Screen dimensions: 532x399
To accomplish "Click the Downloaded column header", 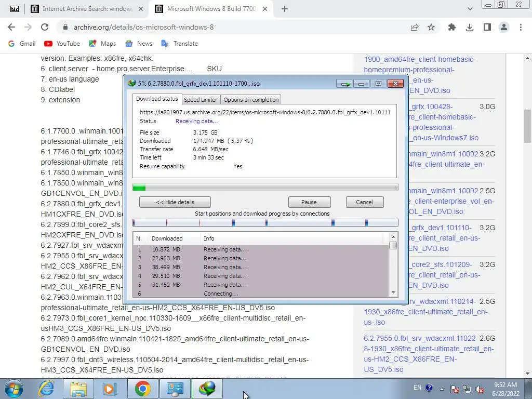I will [175, 238].
